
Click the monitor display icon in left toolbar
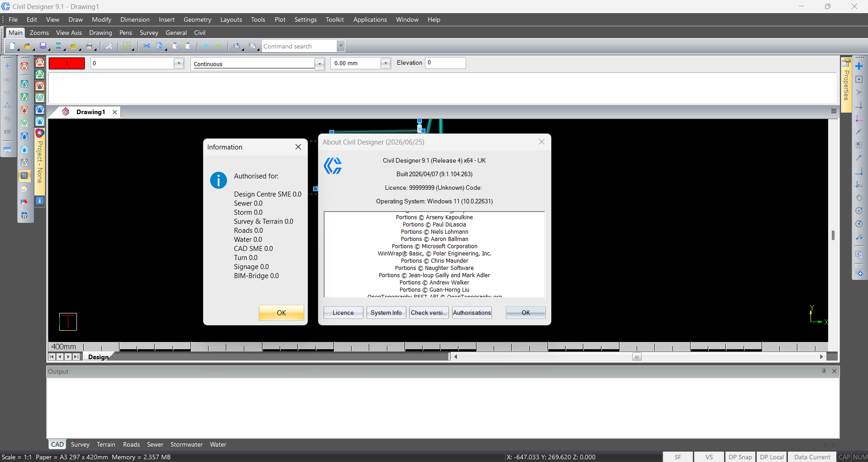[7, 149]
